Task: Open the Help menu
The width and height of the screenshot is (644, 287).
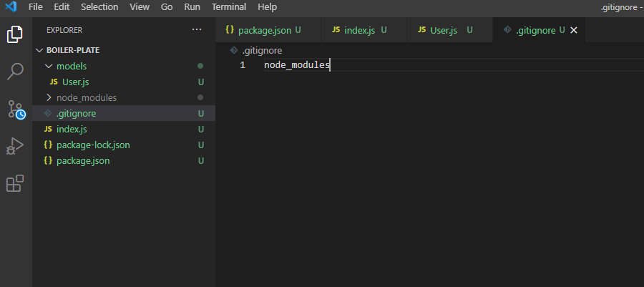Action: (x=268, y=7)
